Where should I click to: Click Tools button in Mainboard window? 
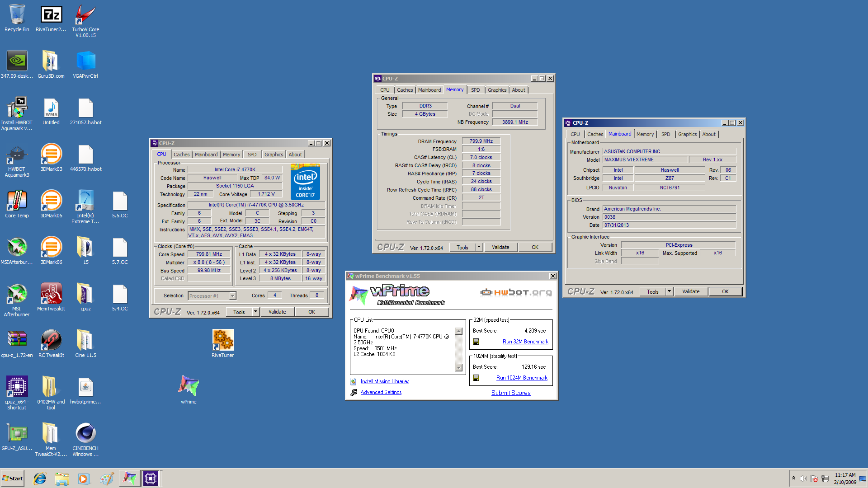coord(653,291)
